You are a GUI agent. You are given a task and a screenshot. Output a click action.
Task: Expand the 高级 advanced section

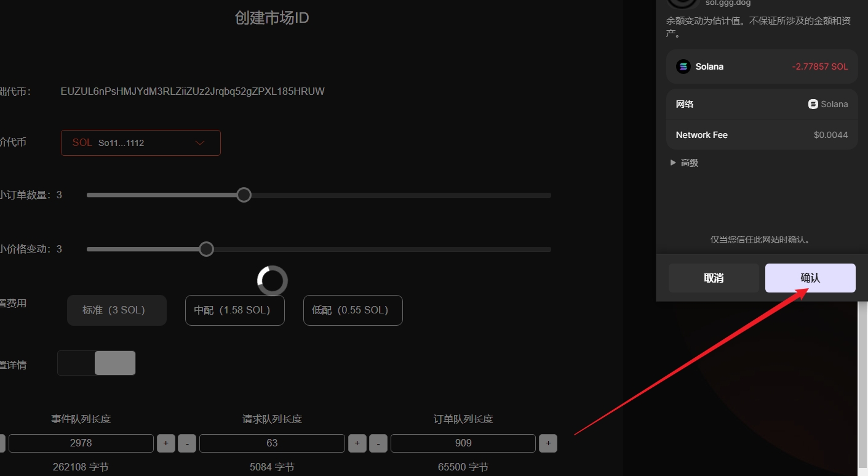(x=684, y=163)
